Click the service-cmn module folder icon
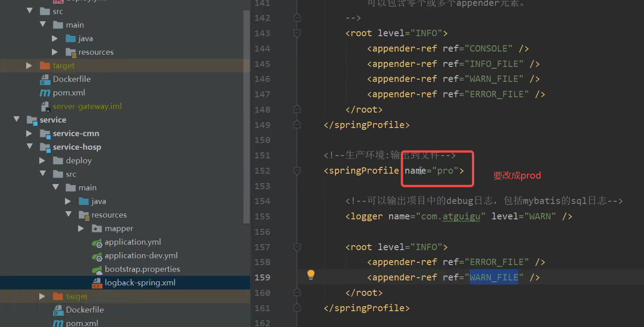644x327 pixels. 45,134
